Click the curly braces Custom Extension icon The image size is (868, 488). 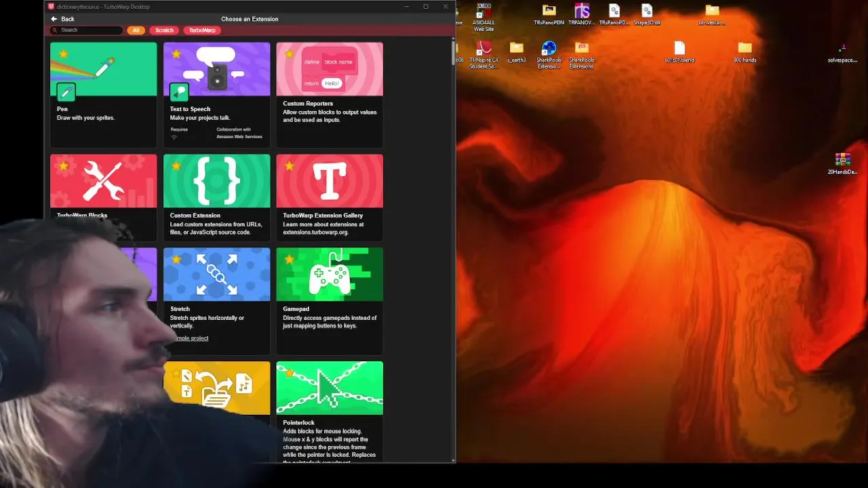tap(216, 181)
